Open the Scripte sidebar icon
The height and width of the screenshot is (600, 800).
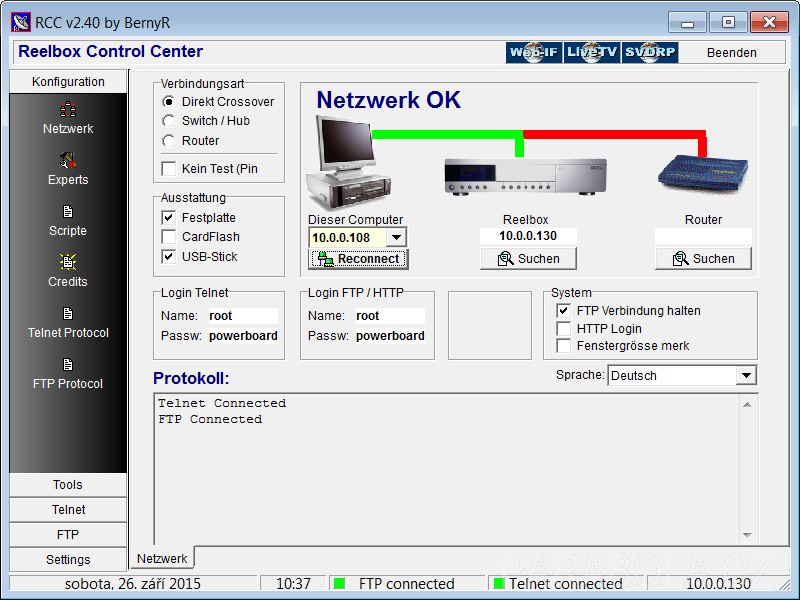(68, 211)
